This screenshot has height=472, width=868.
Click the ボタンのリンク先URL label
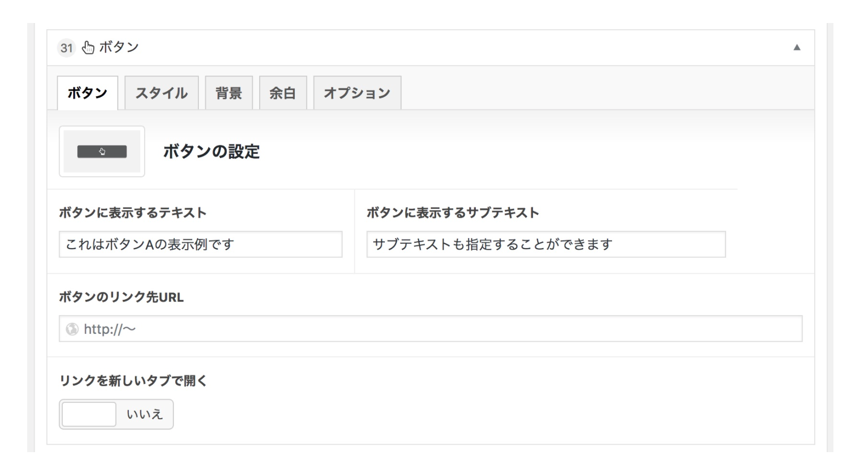pos(121,297)
